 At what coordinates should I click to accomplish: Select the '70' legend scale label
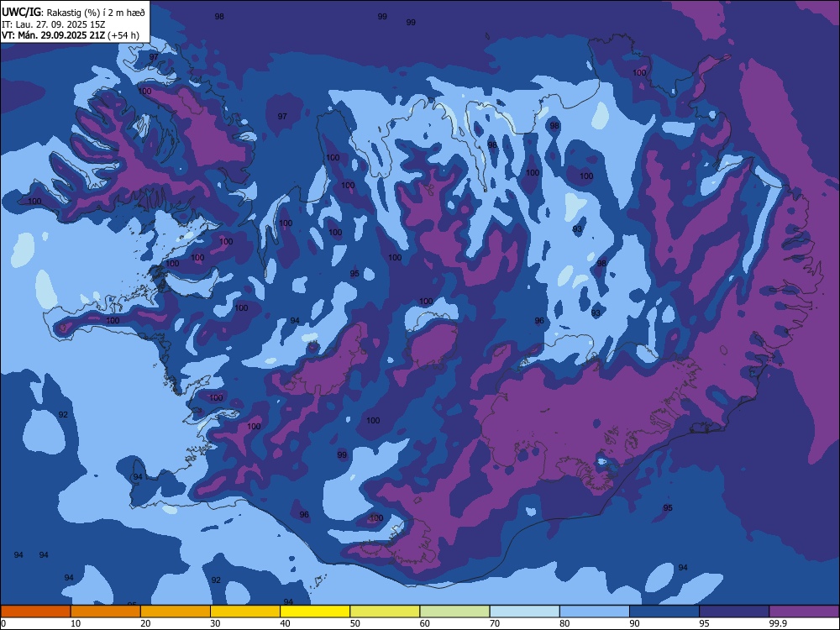tap(495, 623)
